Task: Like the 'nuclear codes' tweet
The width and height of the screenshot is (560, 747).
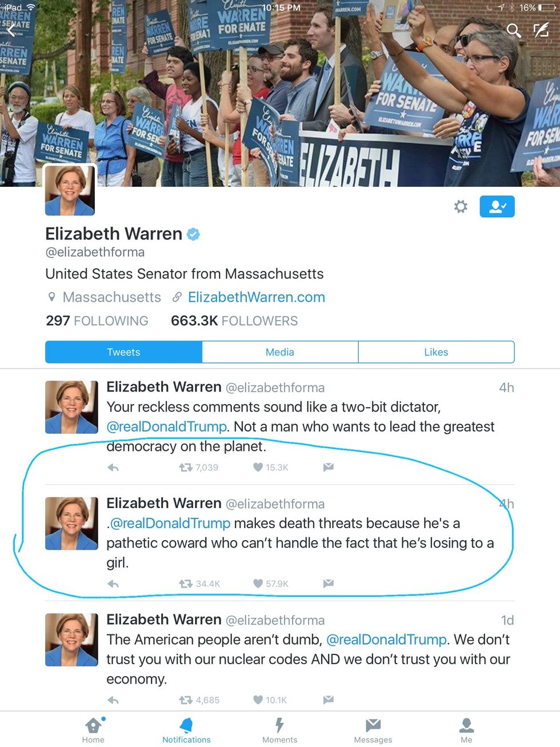Action: click(x=258, y=700)
